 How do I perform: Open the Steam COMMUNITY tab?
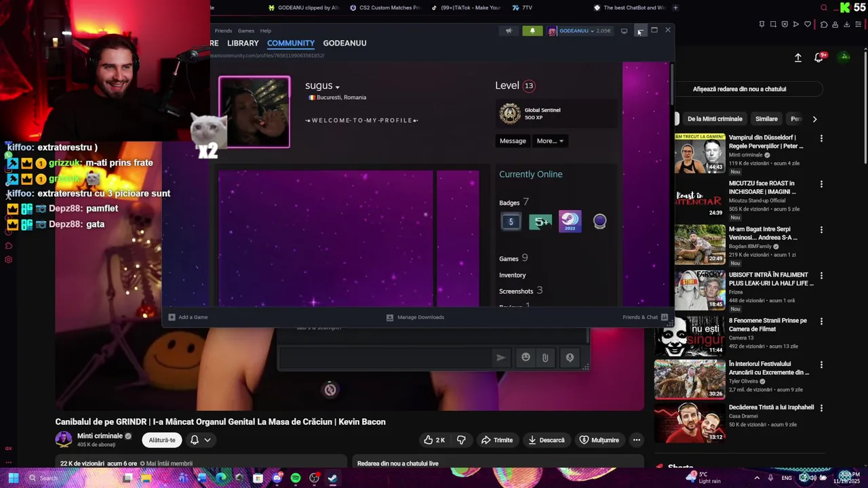(x=291, y=43)
